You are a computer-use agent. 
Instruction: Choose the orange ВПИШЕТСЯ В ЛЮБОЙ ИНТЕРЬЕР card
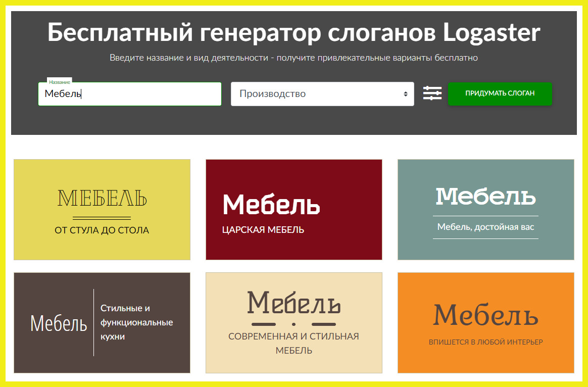click(486, 323)
